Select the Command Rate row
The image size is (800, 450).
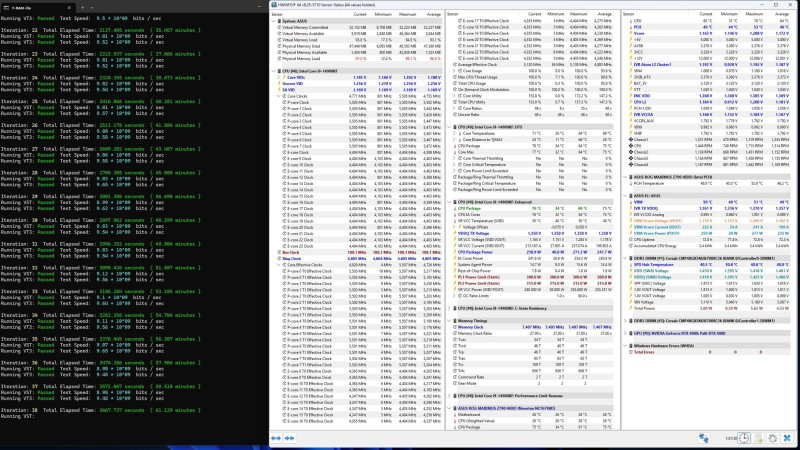point(533,377)
